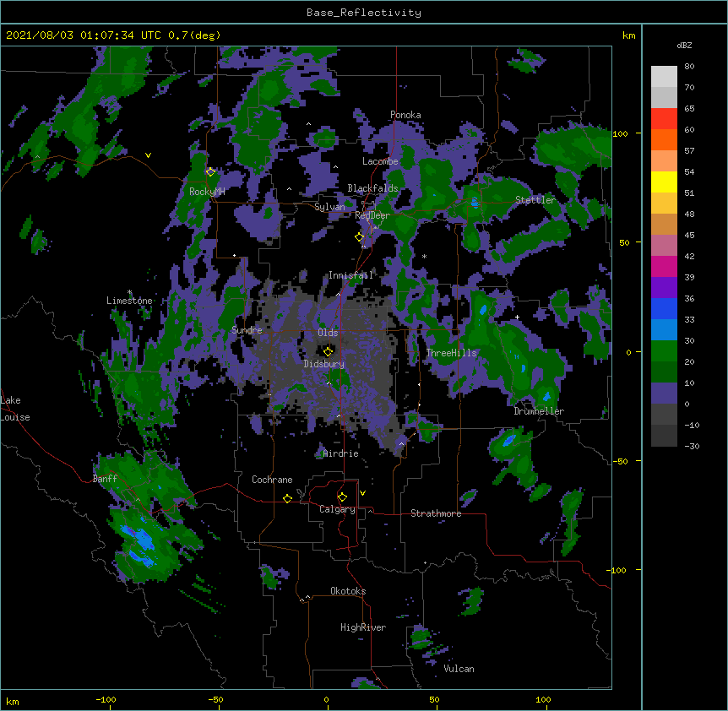
Task: Select the dark green 10-20 dBZ legend swatch
Action: [664, 372]
